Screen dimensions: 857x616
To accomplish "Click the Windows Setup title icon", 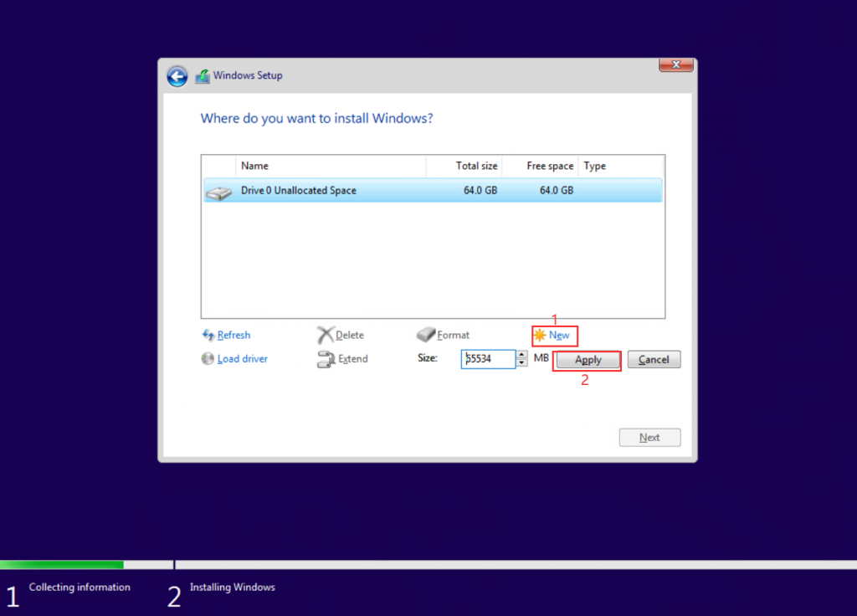I will [x=203, y=76].
